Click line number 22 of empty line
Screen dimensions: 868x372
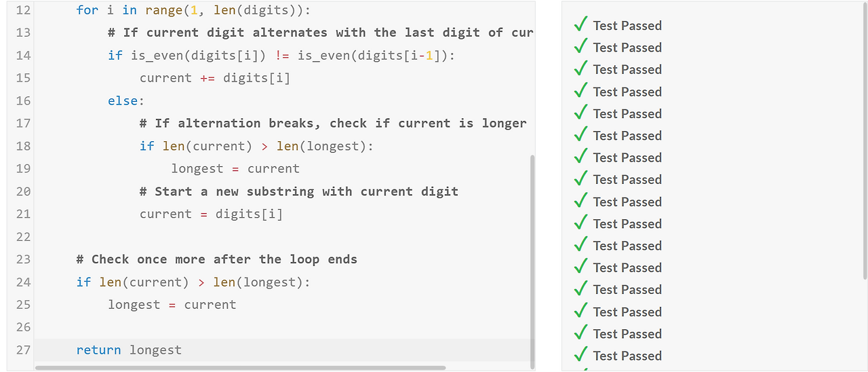click(23, 236)
